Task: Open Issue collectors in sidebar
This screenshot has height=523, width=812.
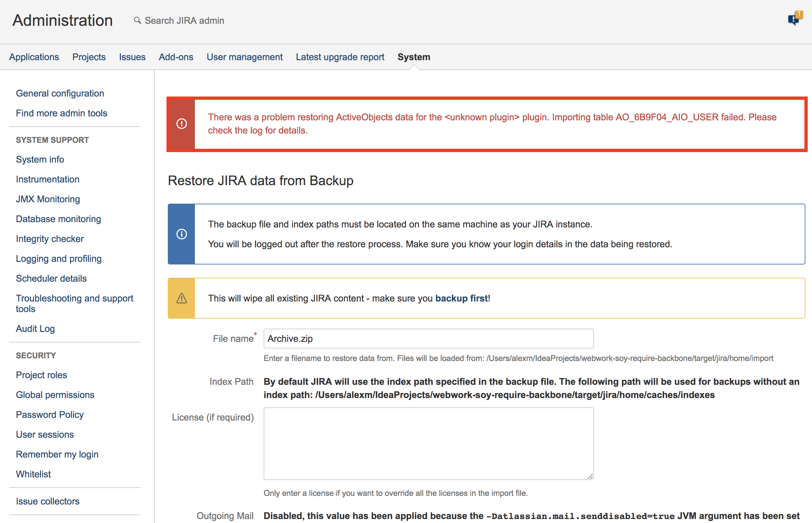Action: click(48, 501)
